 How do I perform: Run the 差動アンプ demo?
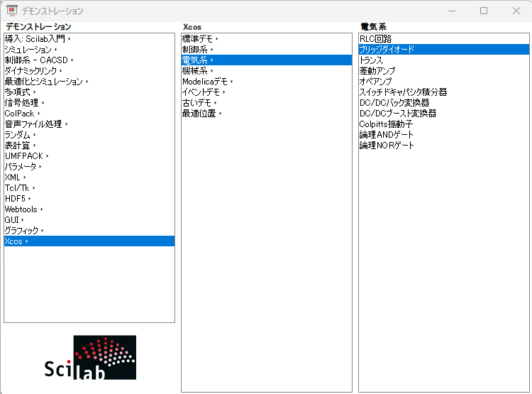click(444, 71)
